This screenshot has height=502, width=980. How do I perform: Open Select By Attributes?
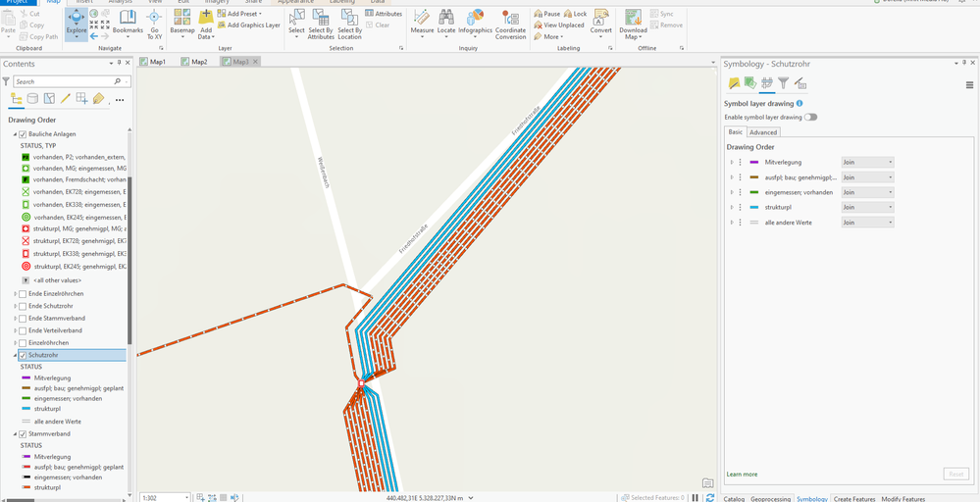tap(321, 24)
